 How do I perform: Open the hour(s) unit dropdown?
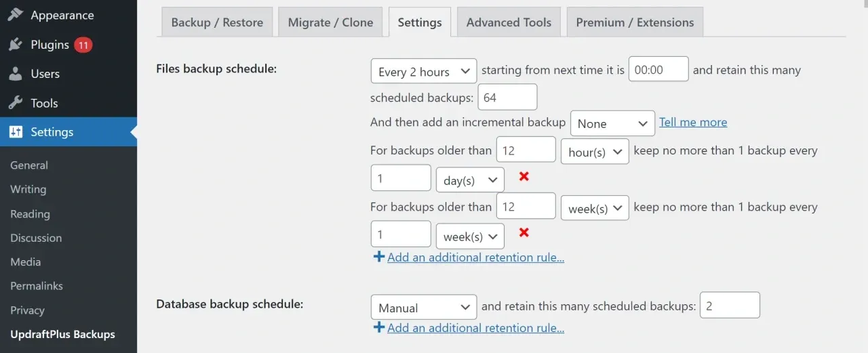click(595, 152)
